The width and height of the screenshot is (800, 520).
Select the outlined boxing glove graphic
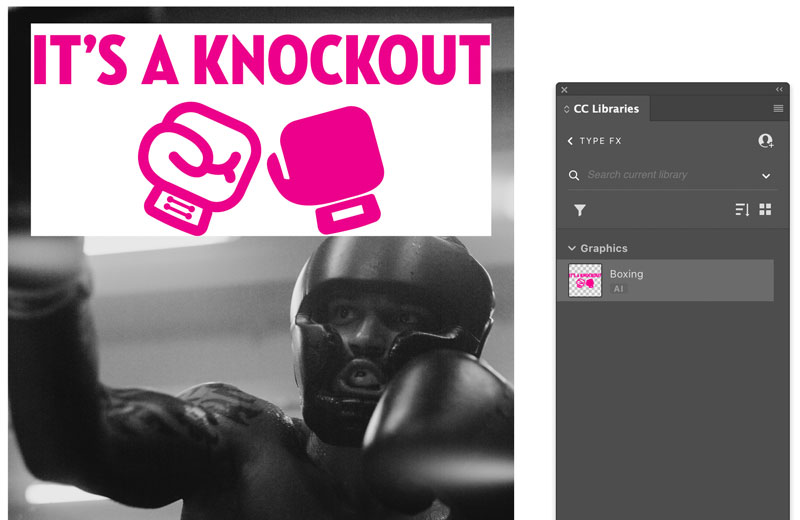[199, 168]
